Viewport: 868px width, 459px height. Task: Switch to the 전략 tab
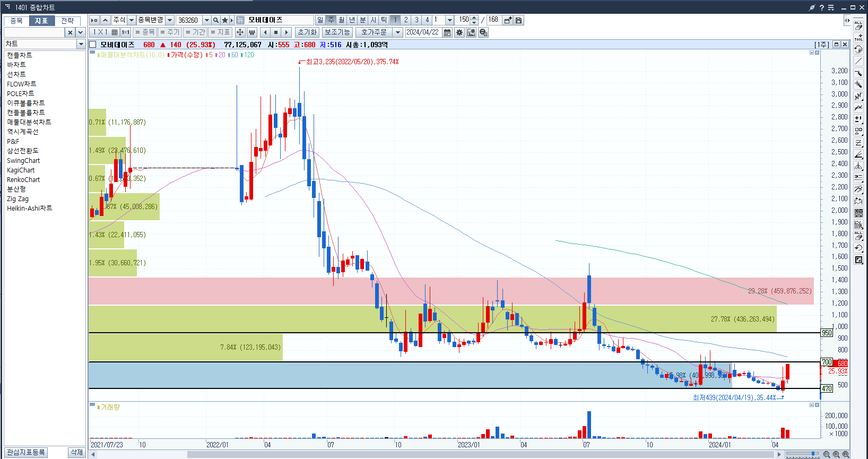click(x=67, y=21)
